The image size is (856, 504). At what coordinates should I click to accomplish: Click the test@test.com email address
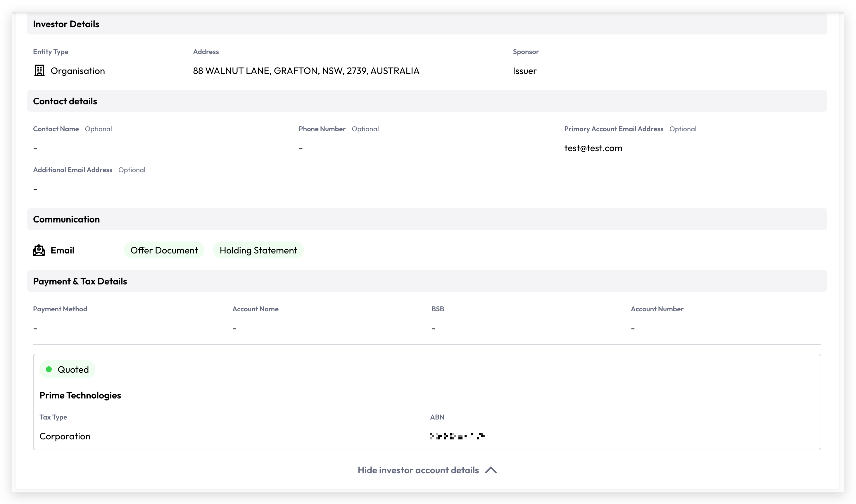pos(593,148)
